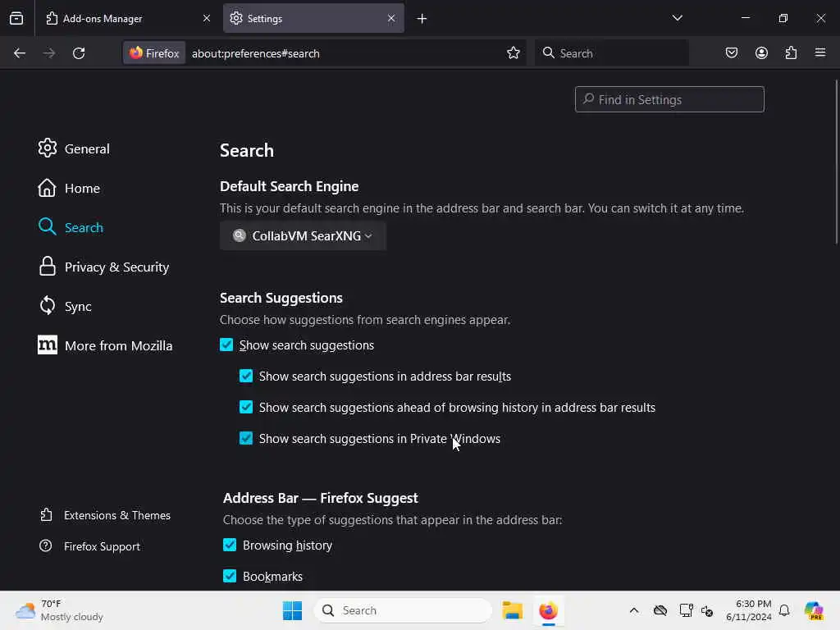Viewport: 840px width, 630px height.
Task: Click the muted volume tray icon
Action: click(x=707, y=610)
